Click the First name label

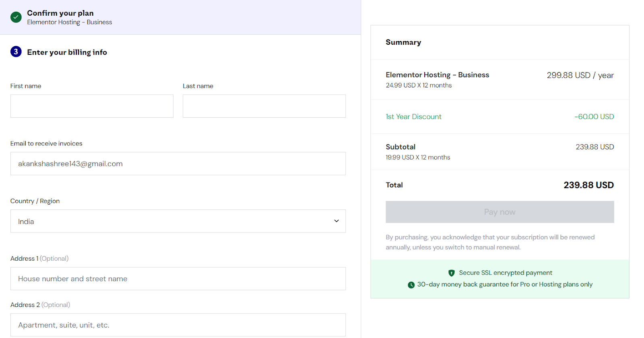tap(26, 86)
